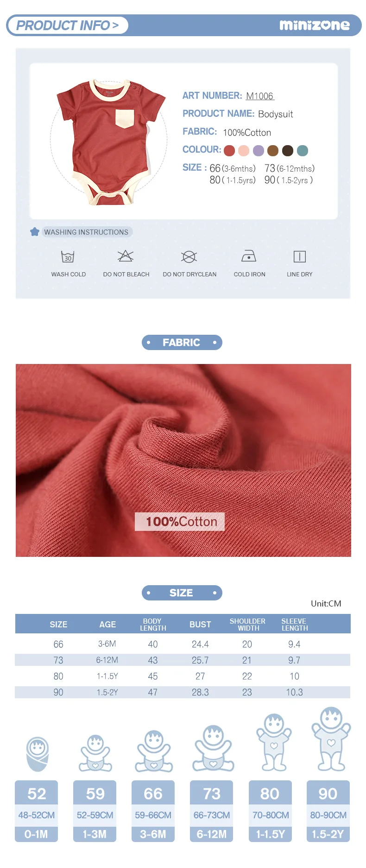366x868 pixels.
Task: Click the standing toddler icon above 90
Action: (331, 739)
